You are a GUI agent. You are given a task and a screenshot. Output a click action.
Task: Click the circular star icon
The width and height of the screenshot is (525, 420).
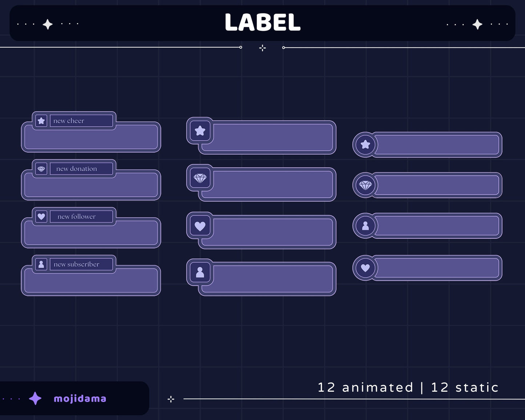(x=365, y=145)
